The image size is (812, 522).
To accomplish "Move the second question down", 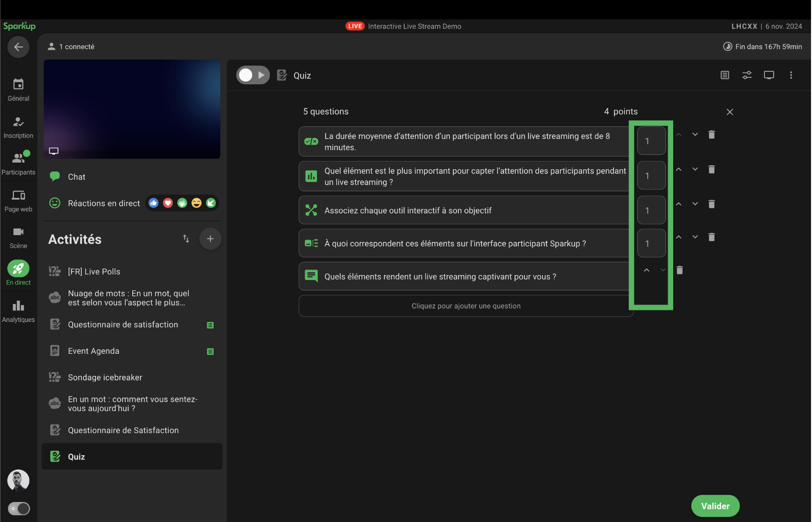I will click(695, 170).
